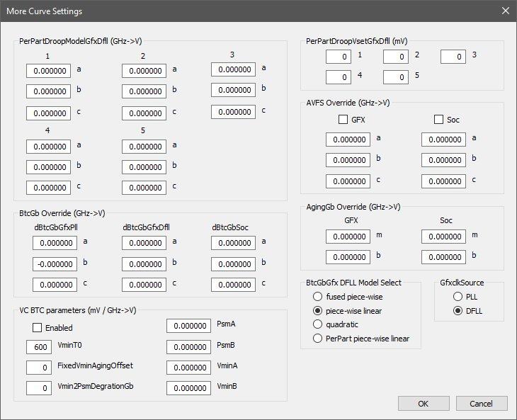Click the PsmB value field
517x420 pixels.
189,347
